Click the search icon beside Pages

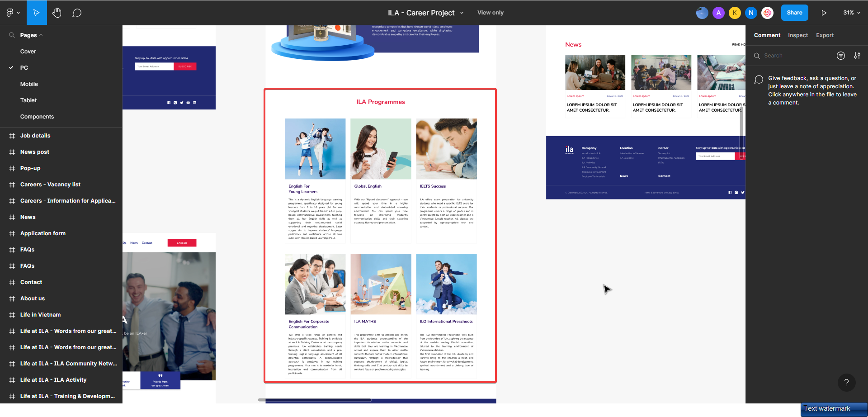(12, 35)
